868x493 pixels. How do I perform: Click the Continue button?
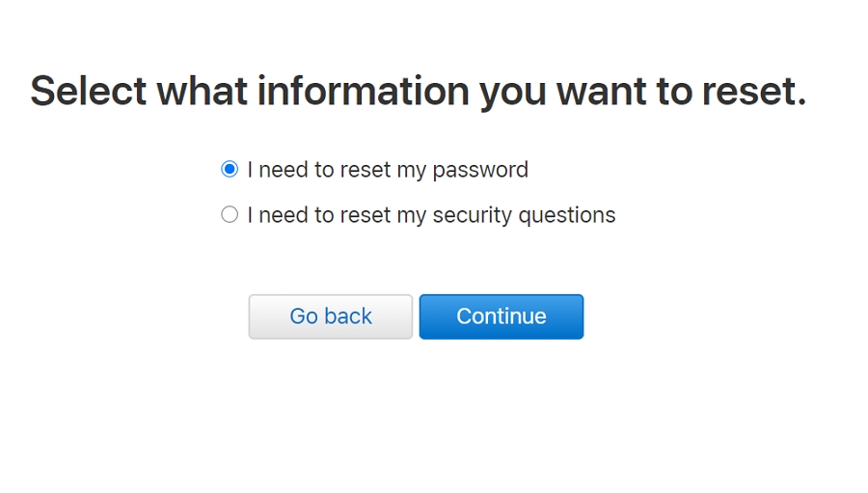pos(502,316)
